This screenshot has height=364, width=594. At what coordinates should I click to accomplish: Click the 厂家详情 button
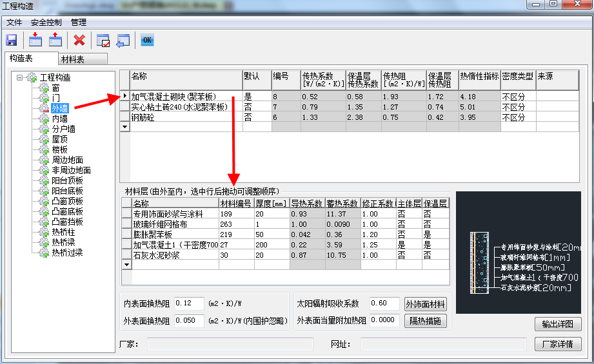558,344
